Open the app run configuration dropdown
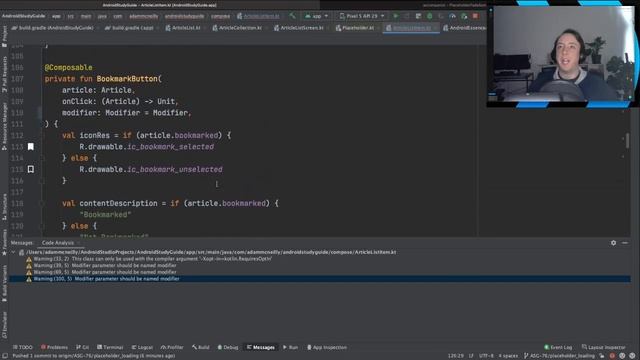The width and height of the screenshot is (640, 360). [x=316, y=16]
